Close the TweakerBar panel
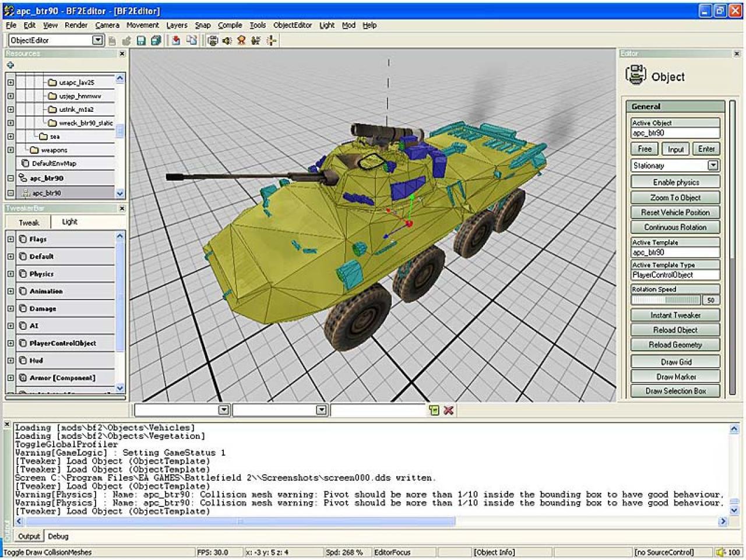 click(x=122, y=208)
